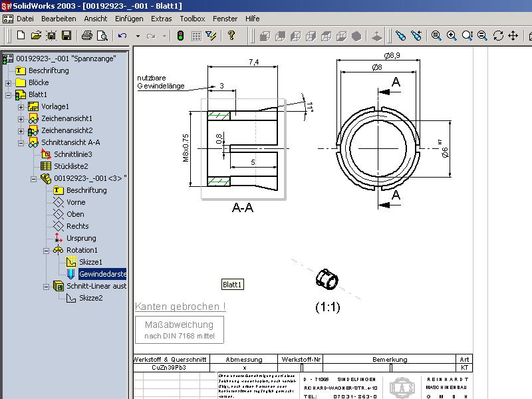
Task: Collapse the Blatt1 tree node
Action: [8, 95]
